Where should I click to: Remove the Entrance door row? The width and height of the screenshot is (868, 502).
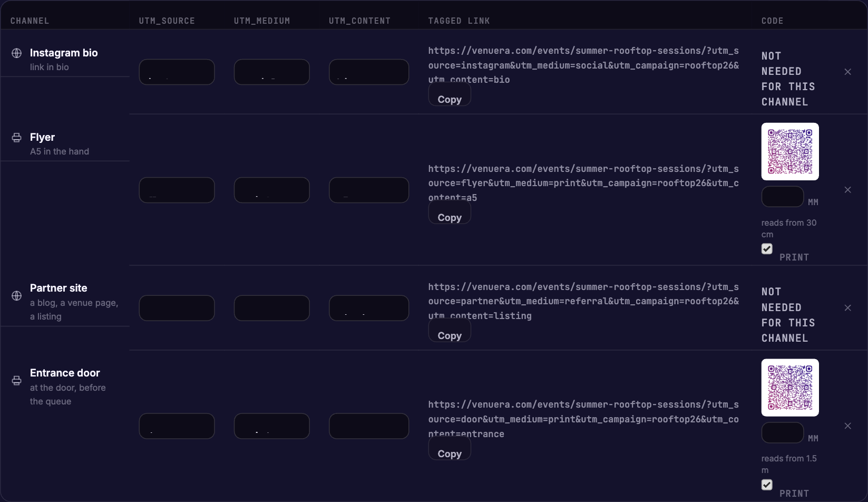coord(847,426)
